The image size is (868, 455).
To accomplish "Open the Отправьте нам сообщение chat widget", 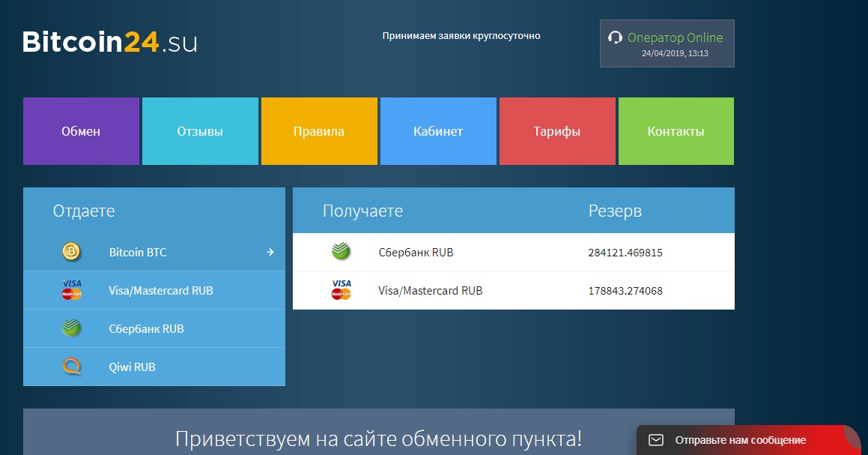I will pos(740,440).
